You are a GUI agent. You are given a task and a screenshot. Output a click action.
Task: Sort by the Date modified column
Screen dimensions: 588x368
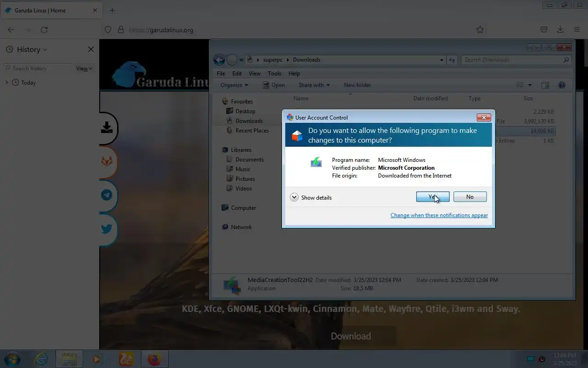pyautogui.click(x=430, y=98)
